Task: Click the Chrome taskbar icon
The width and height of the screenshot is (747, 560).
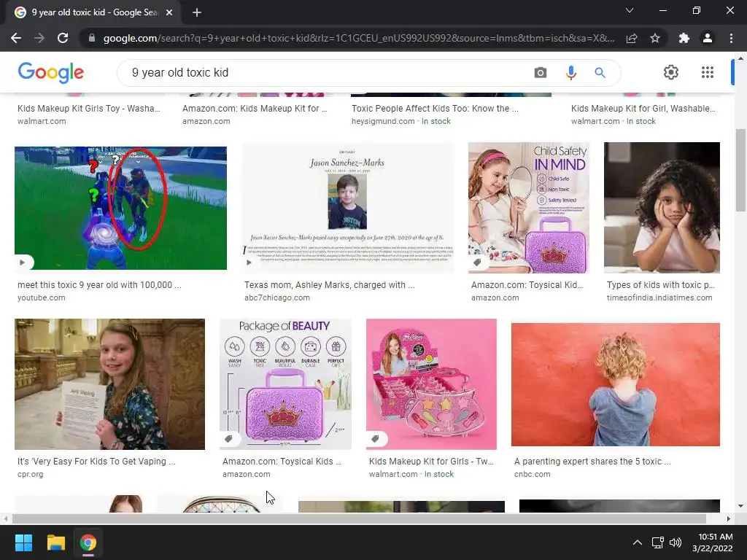Action: 88,542
